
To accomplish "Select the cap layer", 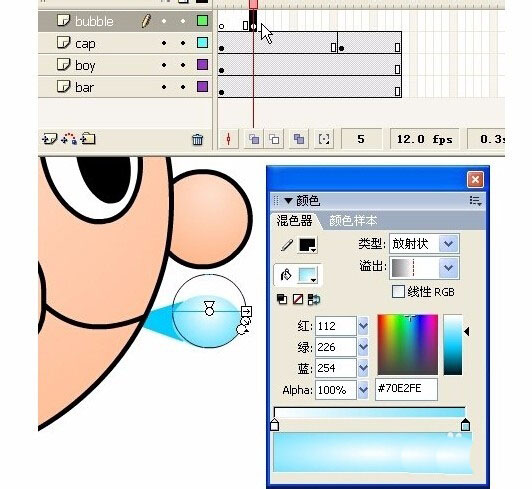I will point(125,43).
